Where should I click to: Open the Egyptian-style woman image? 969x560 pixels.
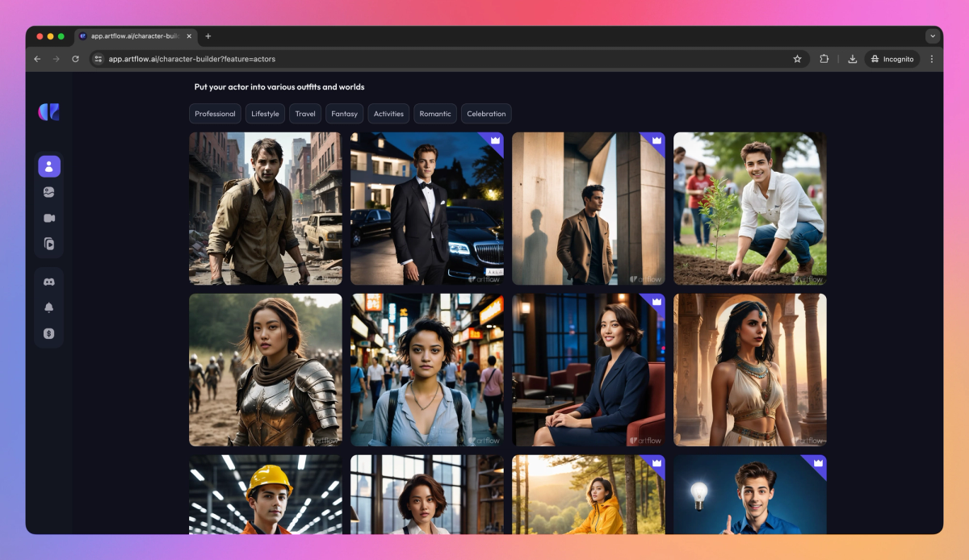[x=750, y=370]
